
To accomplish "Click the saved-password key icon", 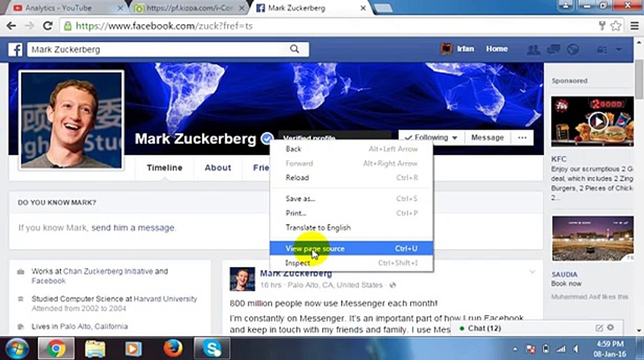I will point(603,26).
